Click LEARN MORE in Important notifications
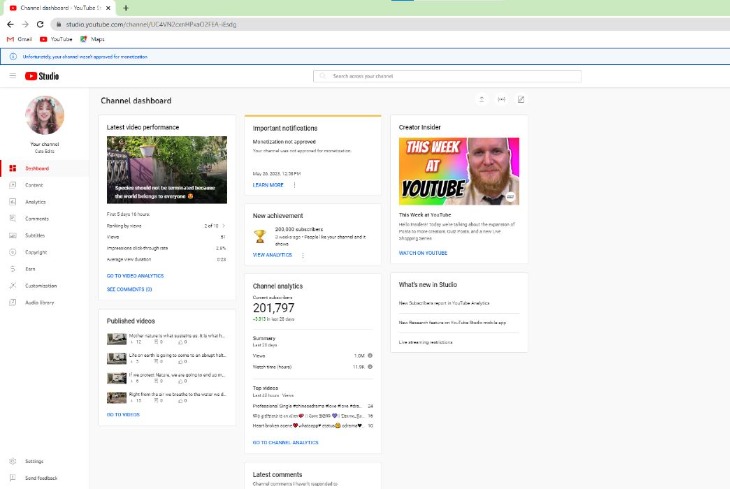 tap(268, 185)
